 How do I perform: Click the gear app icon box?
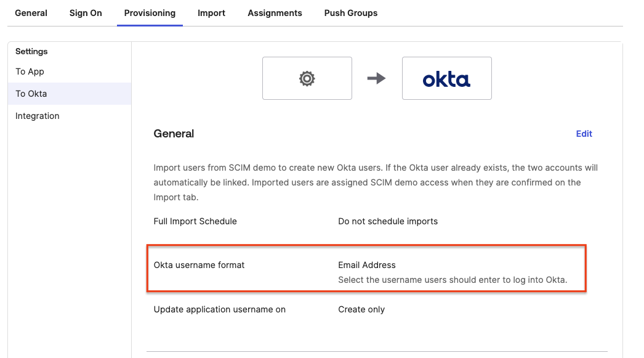click(307, 78)
